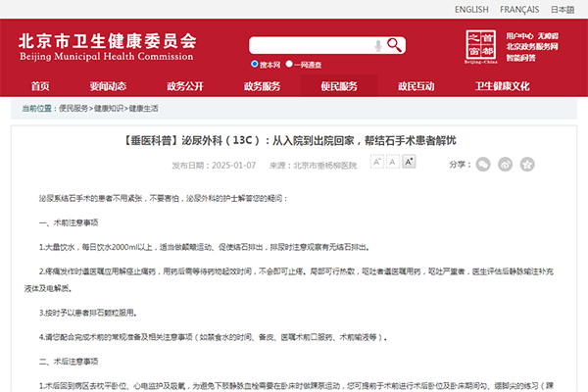Viewport: 588px width, 392px height.
Task: Select the 搜本网 radio button
Action: [256, 64]
